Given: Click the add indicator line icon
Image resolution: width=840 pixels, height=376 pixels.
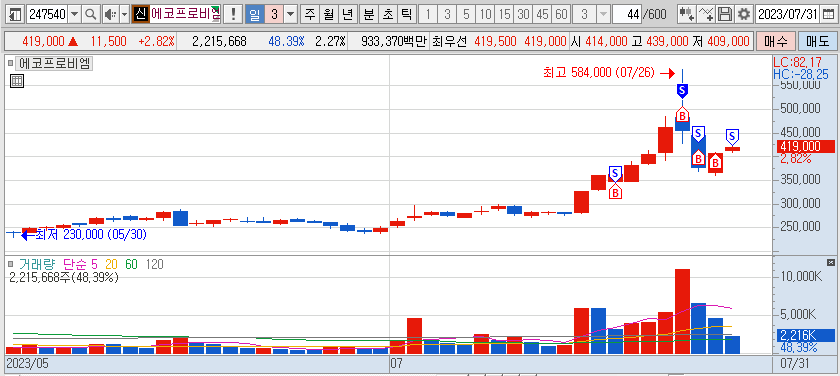Looking at the screenshot, I should (706, 14).
